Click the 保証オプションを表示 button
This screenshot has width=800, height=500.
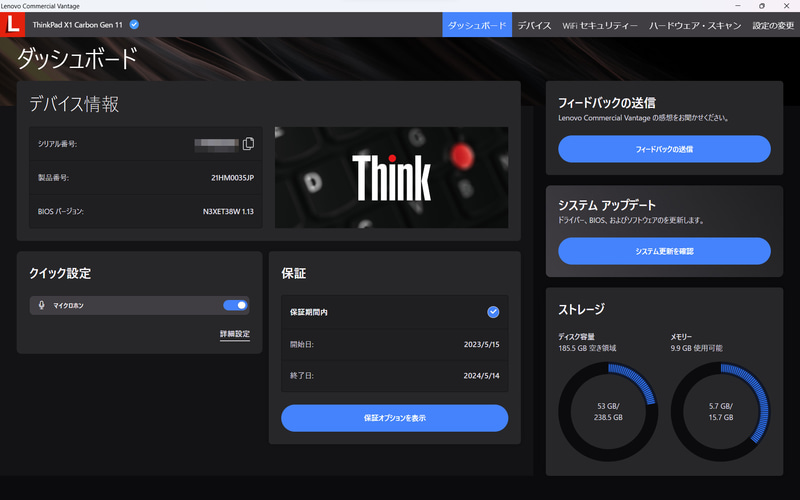click(394, 418)
